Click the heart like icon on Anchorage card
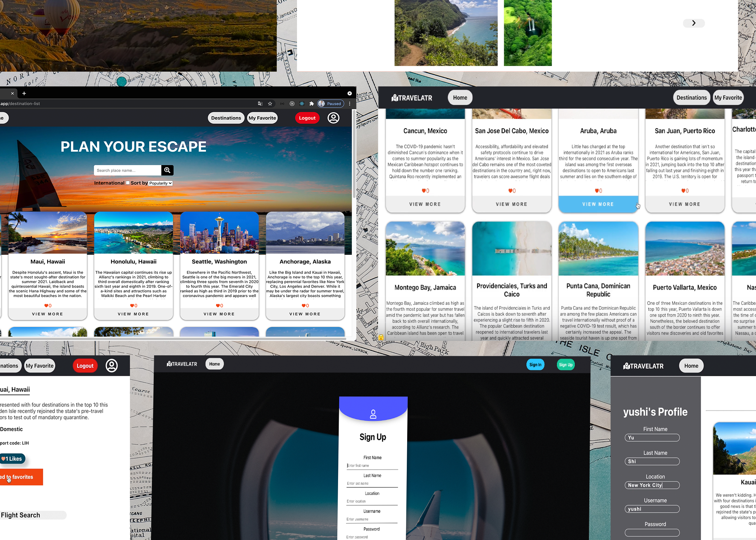756x540 pixels. (303, 306)
